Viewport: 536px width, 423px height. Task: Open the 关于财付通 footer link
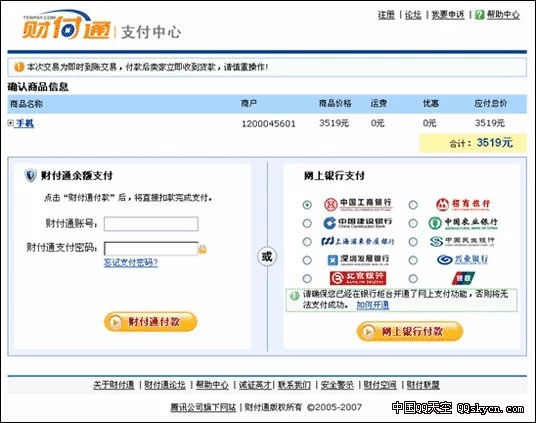click(x=114, y=385)
